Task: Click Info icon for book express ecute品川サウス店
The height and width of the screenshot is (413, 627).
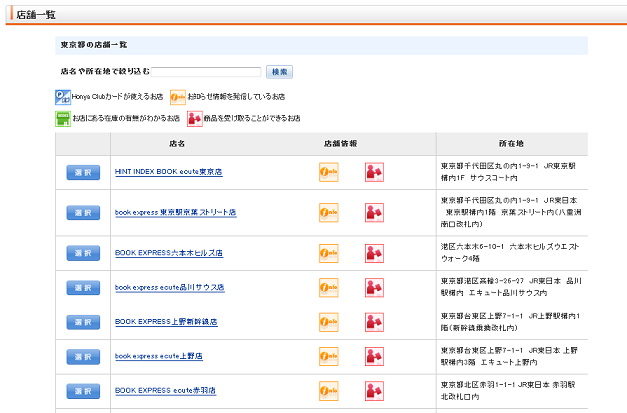Action: [x=329, y=288]
